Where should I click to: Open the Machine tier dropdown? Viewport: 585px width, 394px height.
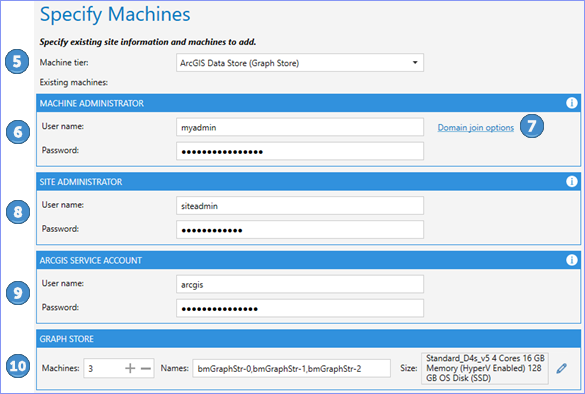pyautogui.click(x=300, y=63)
